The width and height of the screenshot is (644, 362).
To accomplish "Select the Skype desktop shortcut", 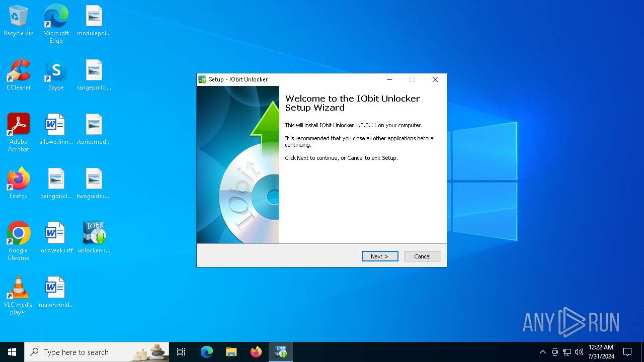I will [56, 75].
